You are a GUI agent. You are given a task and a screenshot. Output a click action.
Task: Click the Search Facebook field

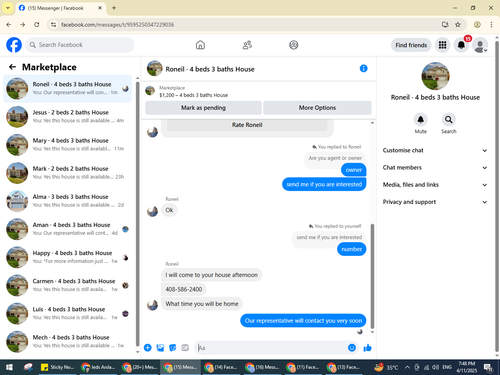(80, 45)
